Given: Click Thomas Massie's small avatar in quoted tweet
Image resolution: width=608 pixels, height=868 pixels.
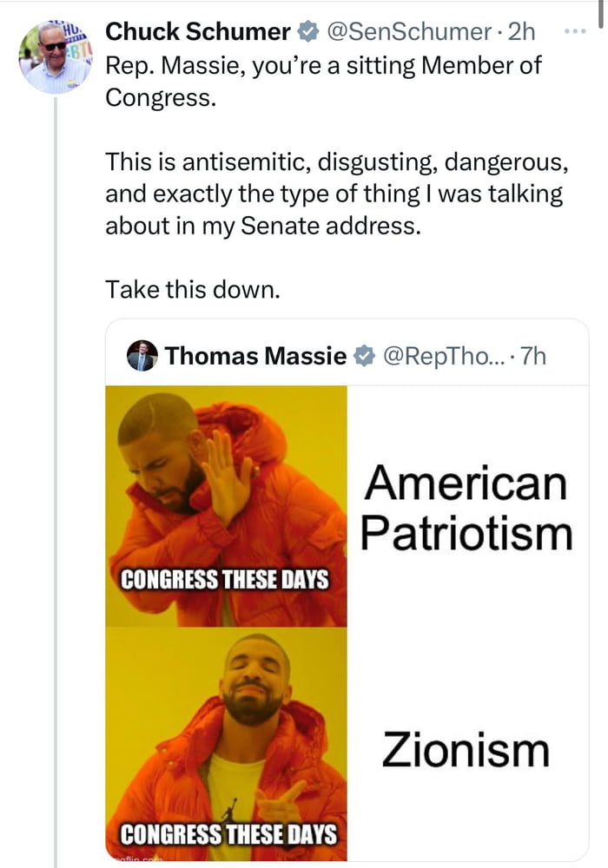Looking at the screenshot, I should click(x=142, y=356).
